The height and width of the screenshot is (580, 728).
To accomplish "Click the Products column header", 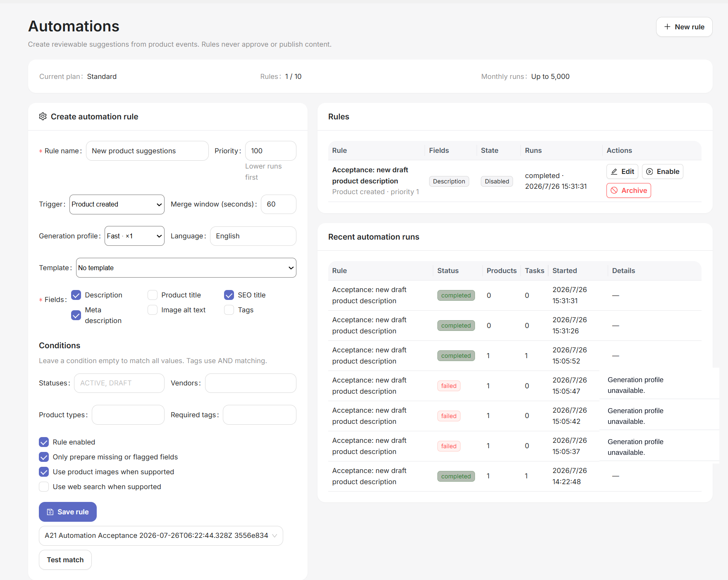I will click(x=501, y=271).
